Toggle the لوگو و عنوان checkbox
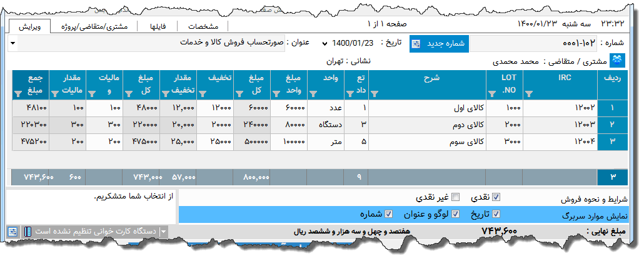This screenshot has width=644, height=263. 455,214
